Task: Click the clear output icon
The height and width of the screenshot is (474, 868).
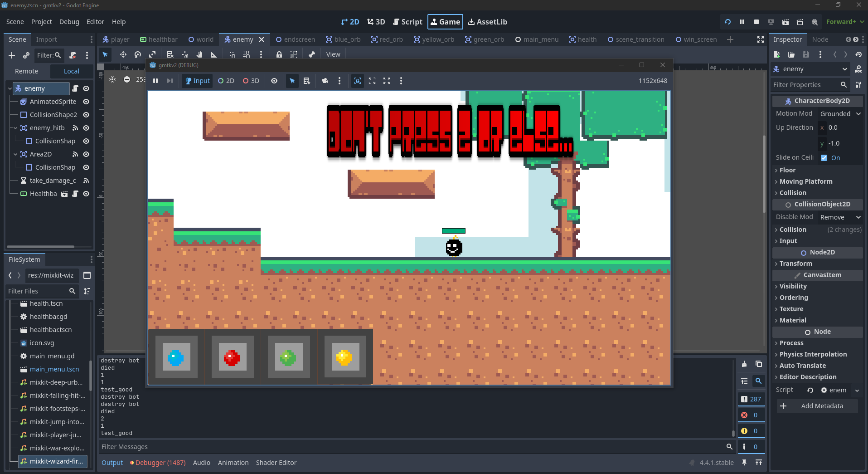Action: 744,364
